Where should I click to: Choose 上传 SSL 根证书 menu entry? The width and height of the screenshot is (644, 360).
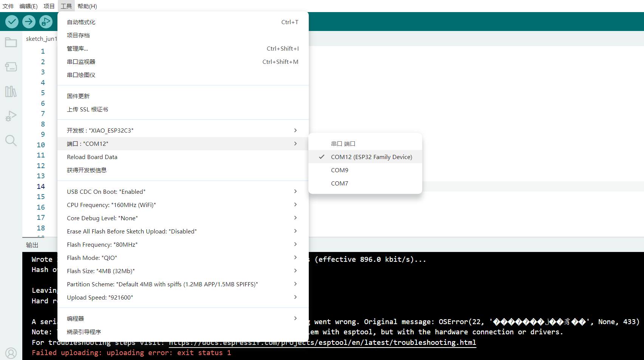[183, 109]
